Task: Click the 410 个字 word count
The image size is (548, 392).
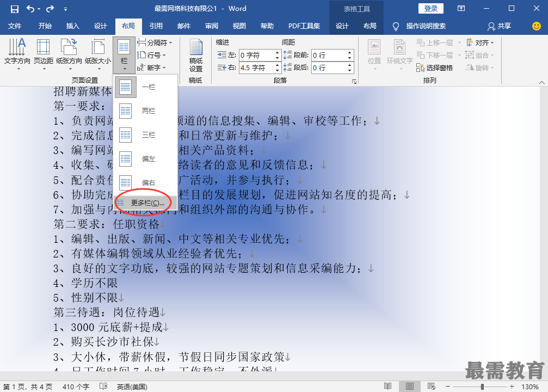Action: tap(76, 387)
